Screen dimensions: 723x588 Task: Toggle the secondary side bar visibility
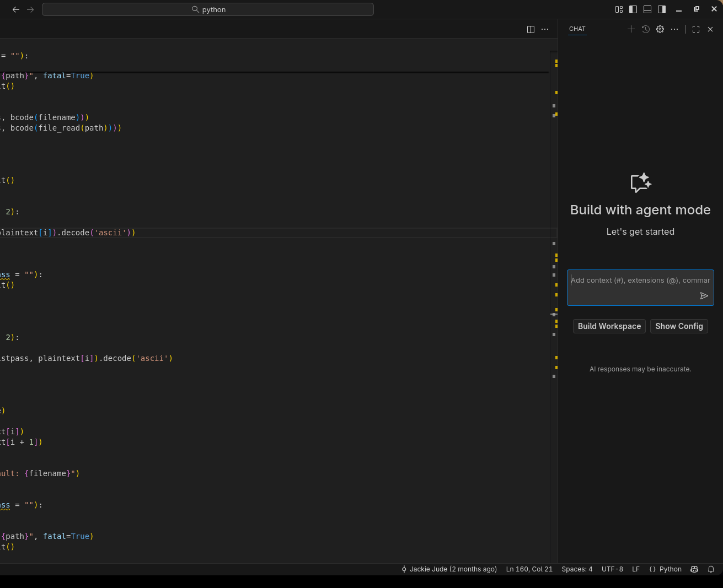[662, 9]
